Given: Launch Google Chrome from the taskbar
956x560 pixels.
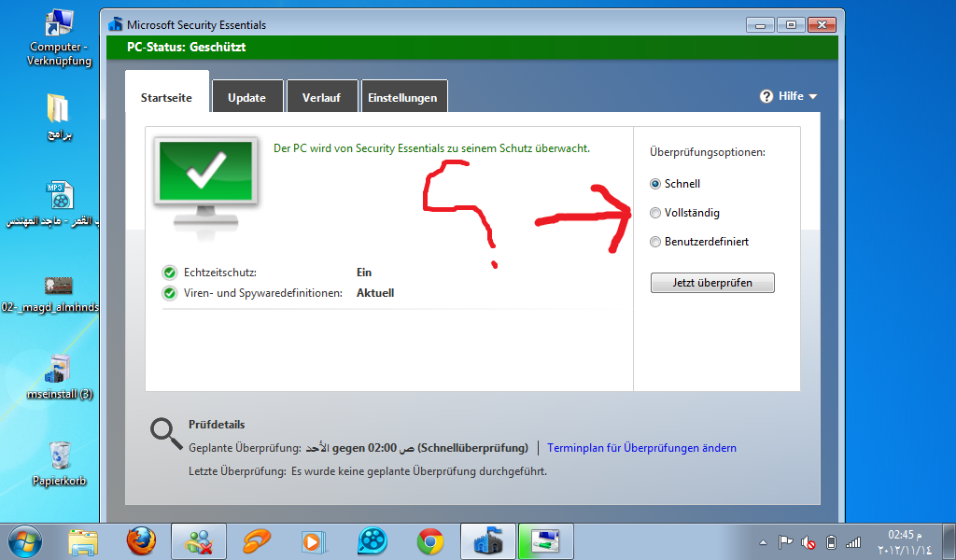Looking at the screenshot, I should click(430, 541).
